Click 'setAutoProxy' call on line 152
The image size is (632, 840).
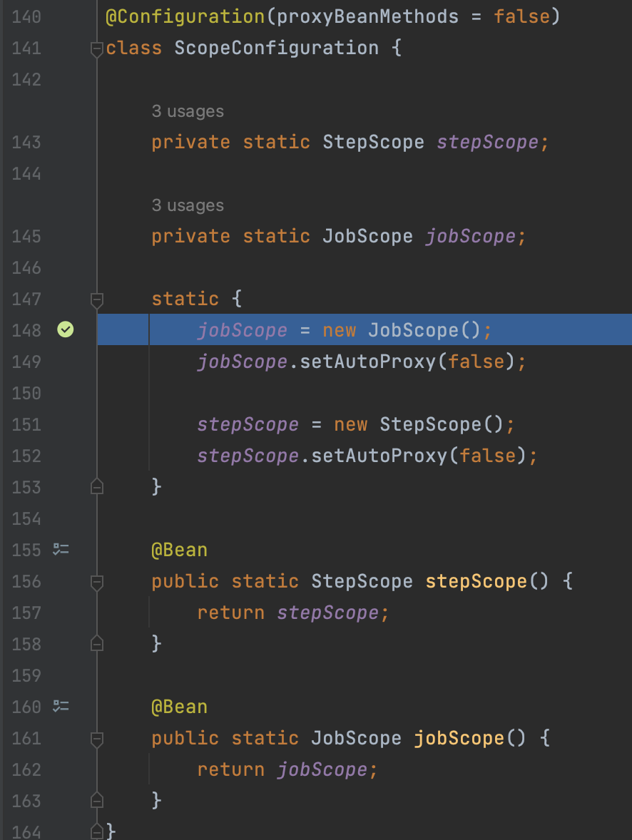[x=379, y=456]
